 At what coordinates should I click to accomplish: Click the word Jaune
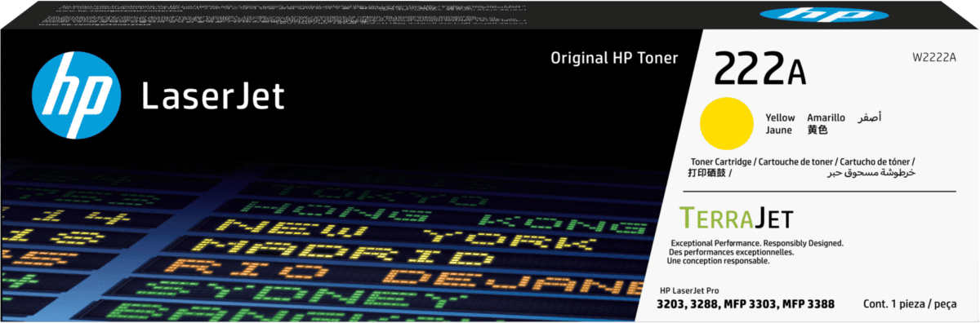point(779,131)
